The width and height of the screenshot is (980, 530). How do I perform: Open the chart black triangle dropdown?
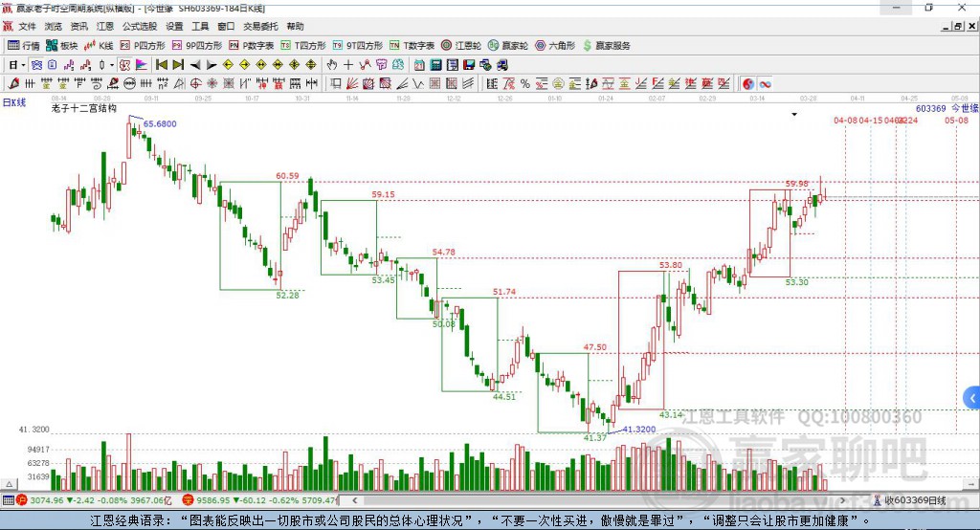click(794, 115)
